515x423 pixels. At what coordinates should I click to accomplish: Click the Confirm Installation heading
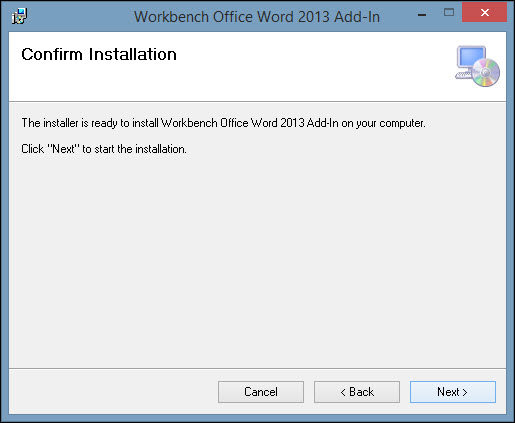click(x=99, y=54)
